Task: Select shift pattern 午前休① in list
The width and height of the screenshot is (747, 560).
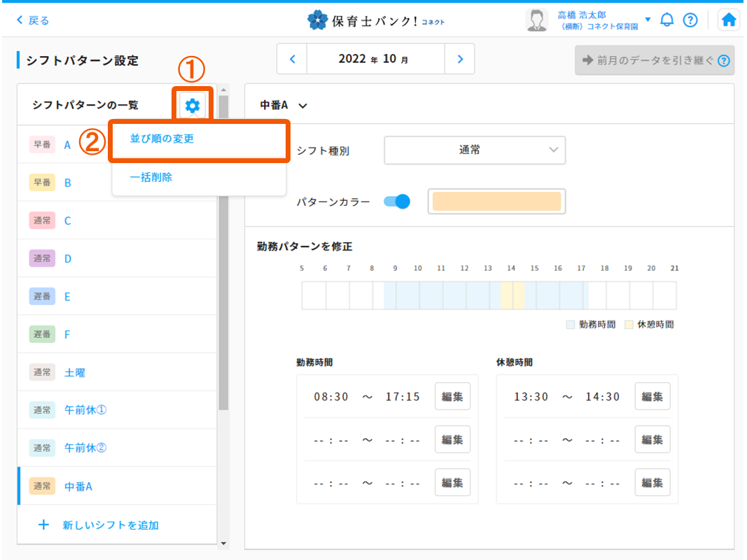Action: tap(85, 409)
